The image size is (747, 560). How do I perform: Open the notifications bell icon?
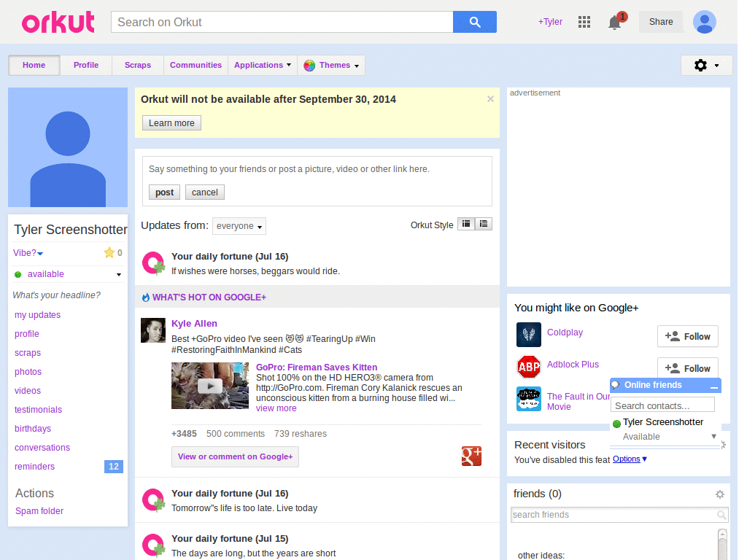coord(614,23)
